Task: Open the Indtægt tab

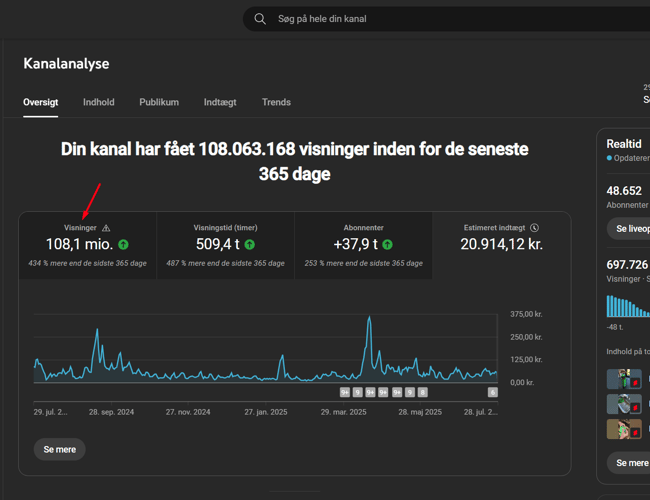Action: (220, 102)
